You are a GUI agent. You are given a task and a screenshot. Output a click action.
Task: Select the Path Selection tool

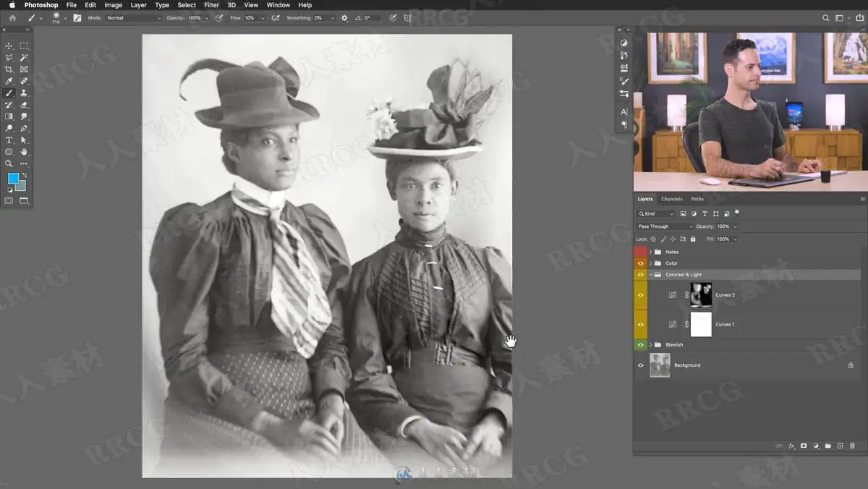tap(24, 140)
